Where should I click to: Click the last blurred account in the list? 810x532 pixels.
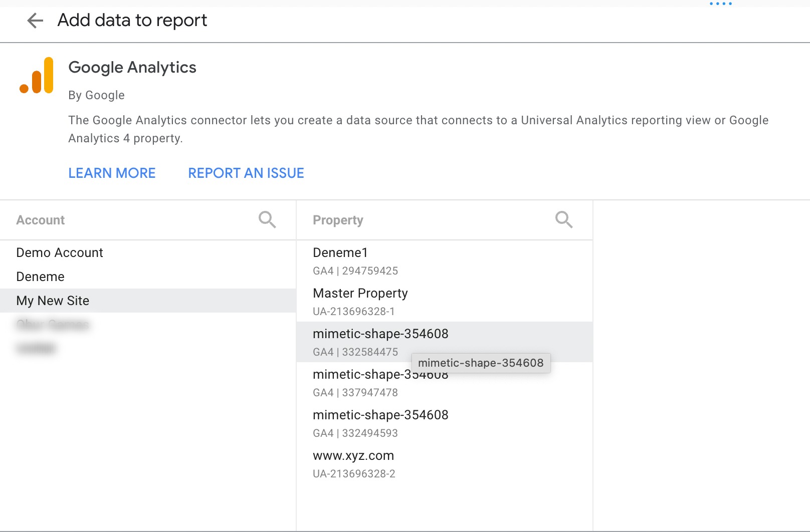(x=148, y=348)
